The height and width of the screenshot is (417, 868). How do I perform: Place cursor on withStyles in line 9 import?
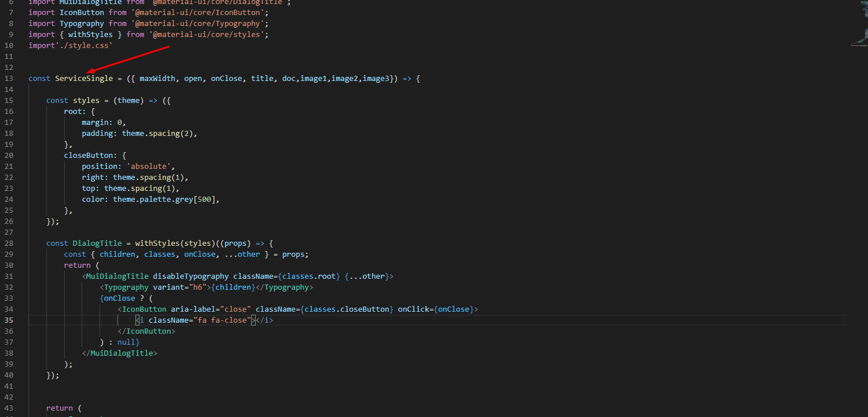(x=90, y=35)
